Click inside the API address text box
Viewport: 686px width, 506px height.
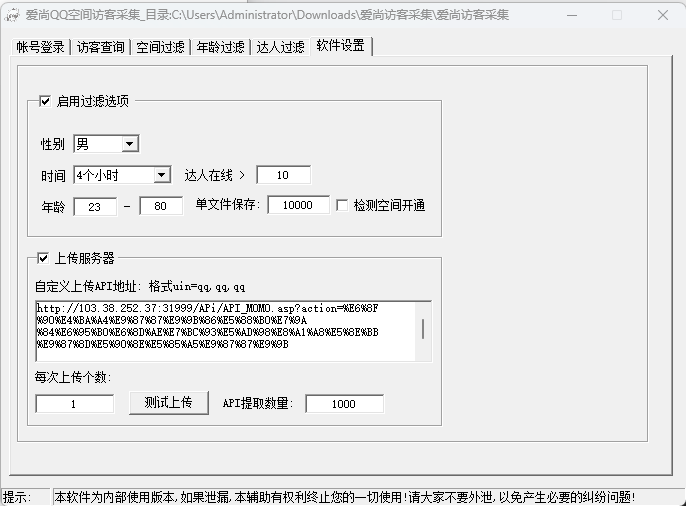coord(225,329)
